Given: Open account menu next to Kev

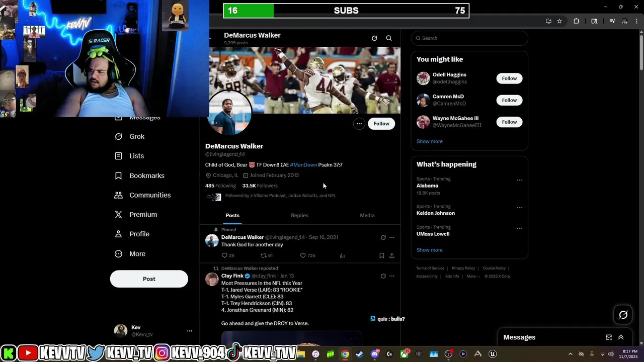Looking at the screenshot, I should pos(190,331).
